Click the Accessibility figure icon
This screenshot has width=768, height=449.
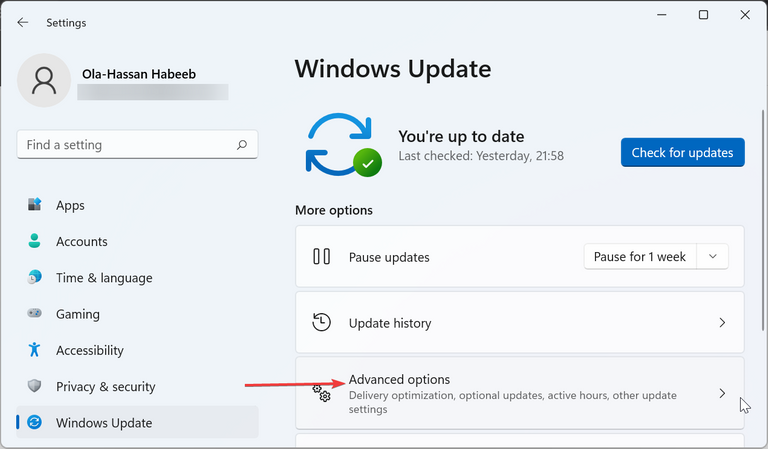[x=34, y=350]
